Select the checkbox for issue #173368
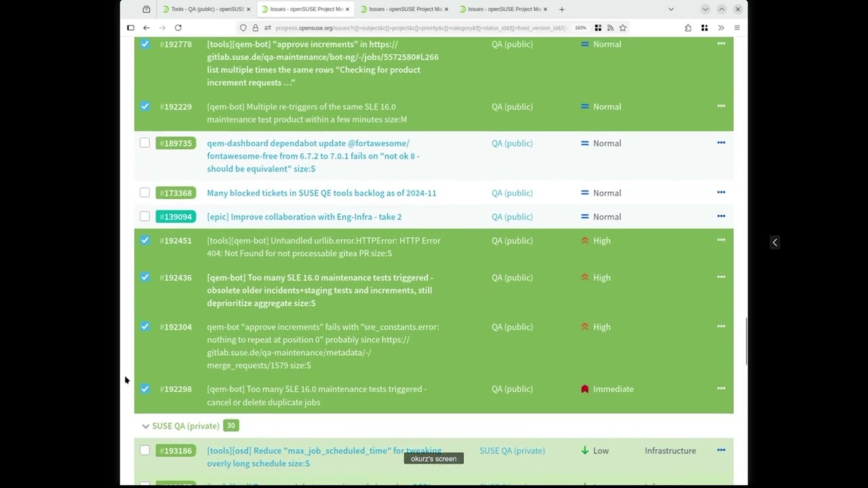 coord(144,193)
